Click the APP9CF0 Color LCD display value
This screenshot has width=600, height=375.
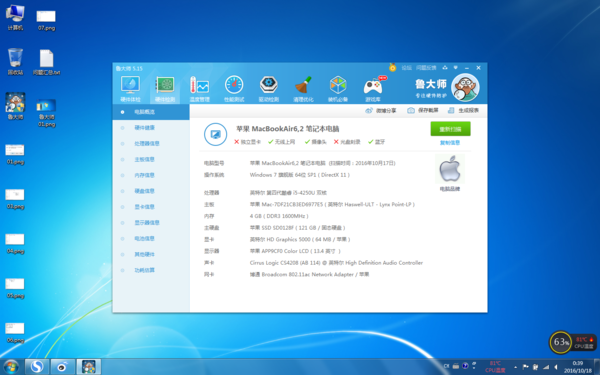coord(295,251)
